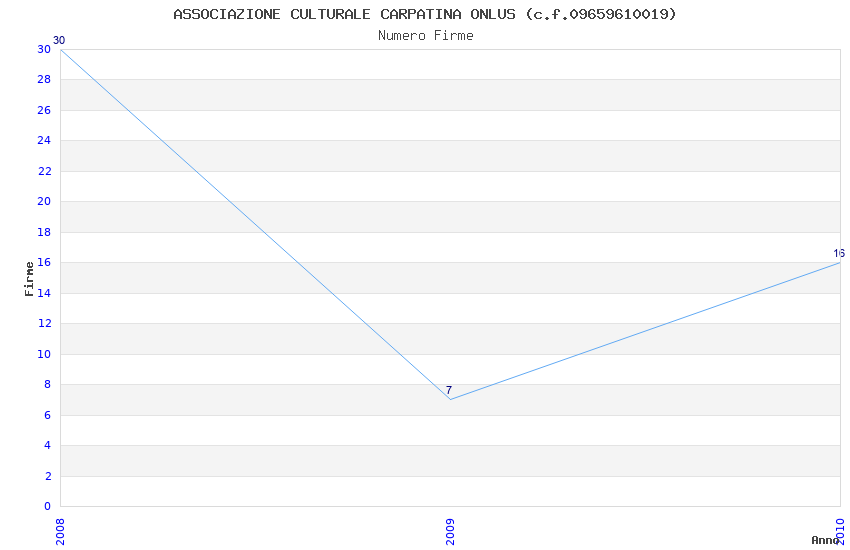Select the data label 16 at 2010
This screenshot has height=550, width=850.
pos(839,253)
